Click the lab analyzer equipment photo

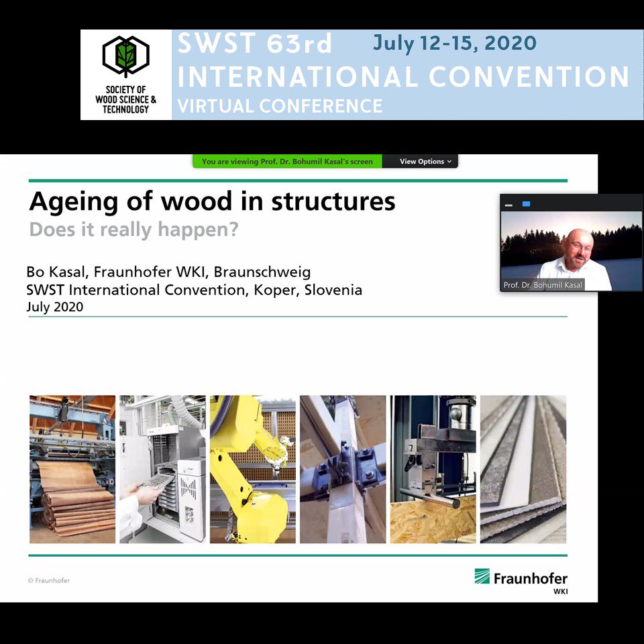162,470
